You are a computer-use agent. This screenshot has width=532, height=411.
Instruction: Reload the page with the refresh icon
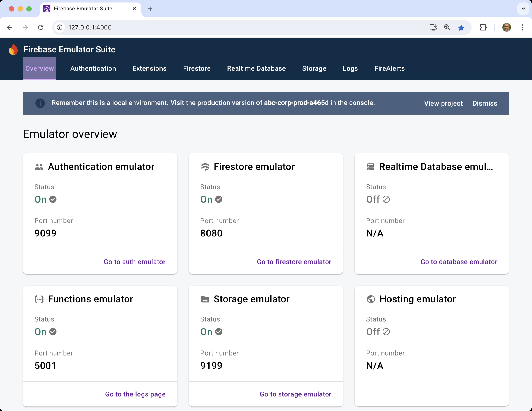tap(41, 28)
